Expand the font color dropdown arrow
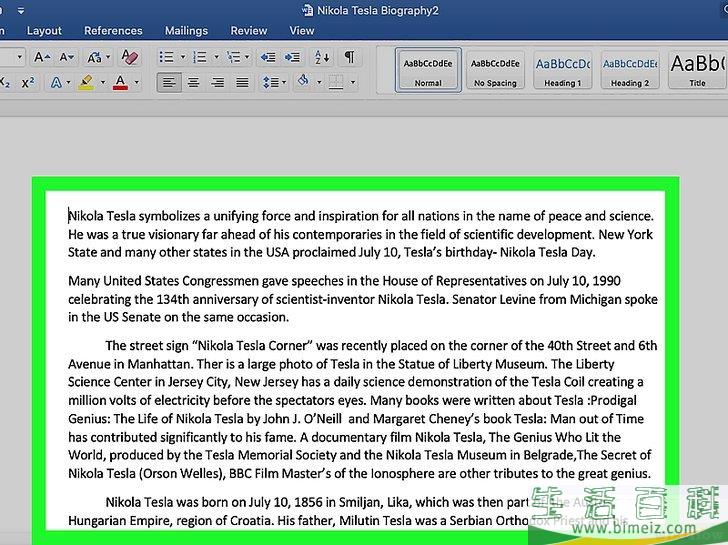 click(x=136, y=83)
